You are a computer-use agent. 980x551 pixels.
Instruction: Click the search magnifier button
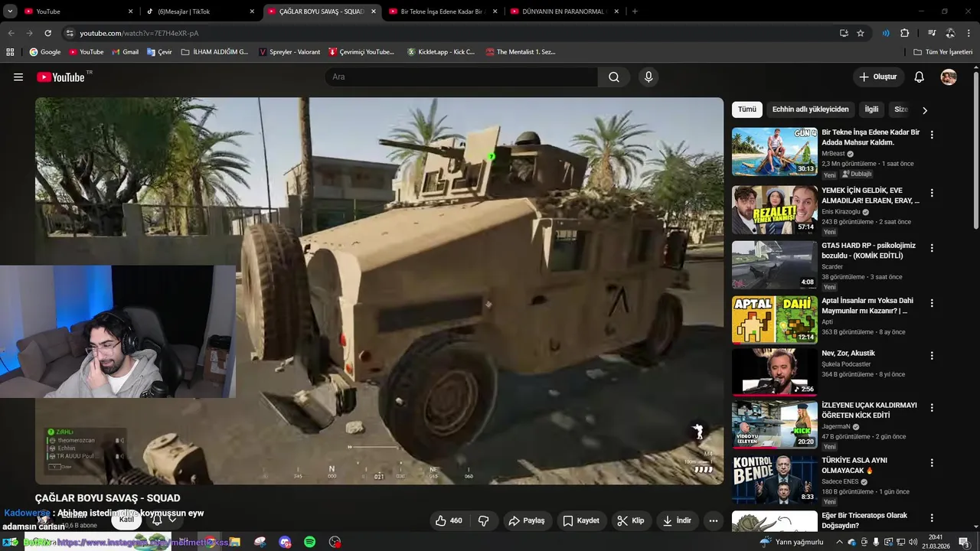click(x=614, y=77)
